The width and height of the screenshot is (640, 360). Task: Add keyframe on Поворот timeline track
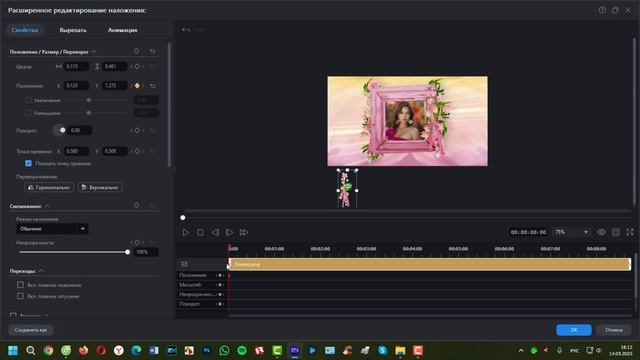pos(220,304)
